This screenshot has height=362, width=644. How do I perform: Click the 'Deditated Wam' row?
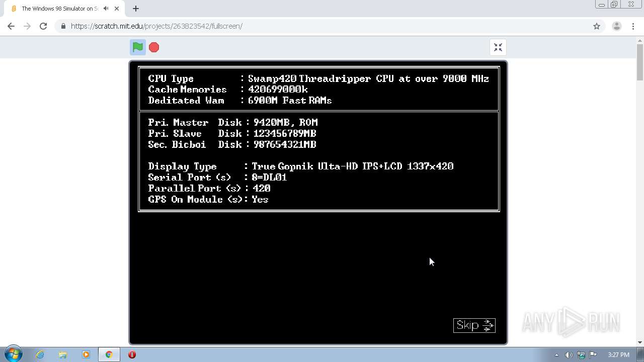pos(240,101)
